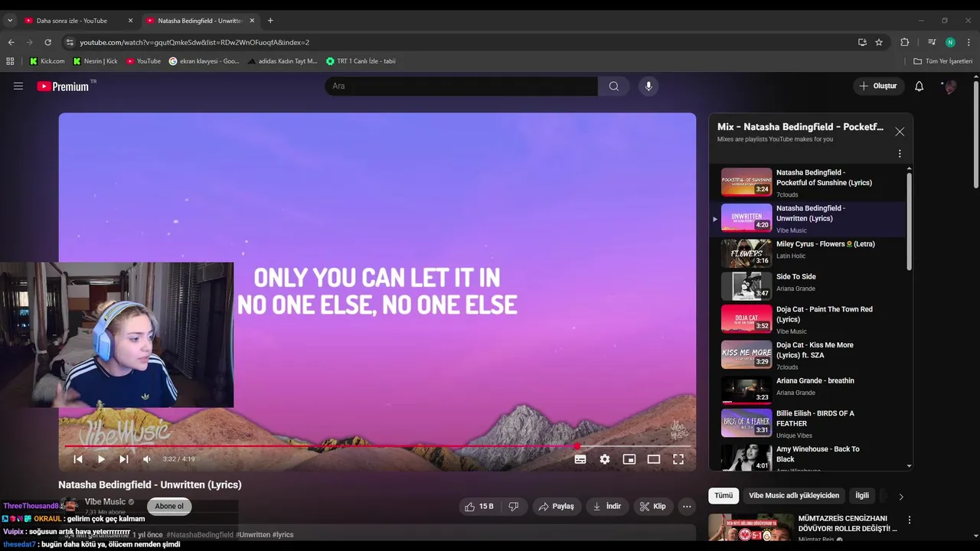Install or cast page icon in address bar

[862, 43]
